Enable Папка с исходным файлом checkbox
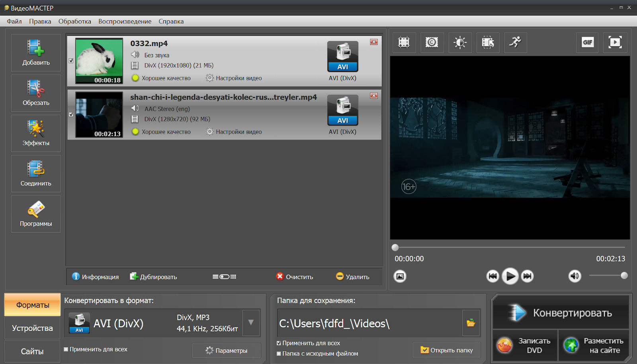 [279, 354]
